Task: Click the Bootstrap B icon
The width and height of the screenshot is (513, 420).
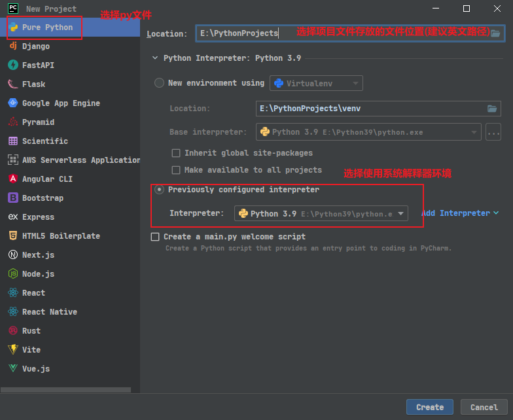Action: point(13,198)
